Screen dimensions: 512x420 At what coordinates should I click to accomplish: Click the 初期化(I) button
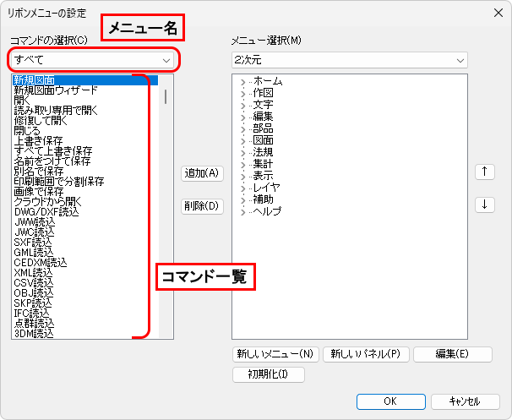(x=269, y=374)
